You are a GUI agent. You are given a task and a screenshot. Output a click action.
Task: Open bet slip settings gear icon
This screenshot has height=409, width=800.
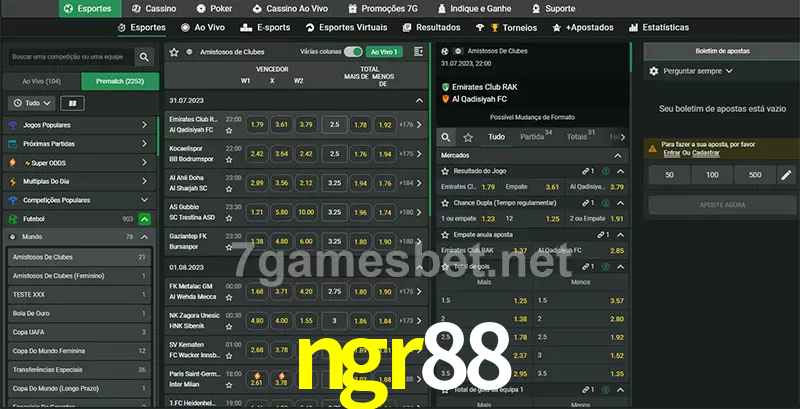click(654, 71)
